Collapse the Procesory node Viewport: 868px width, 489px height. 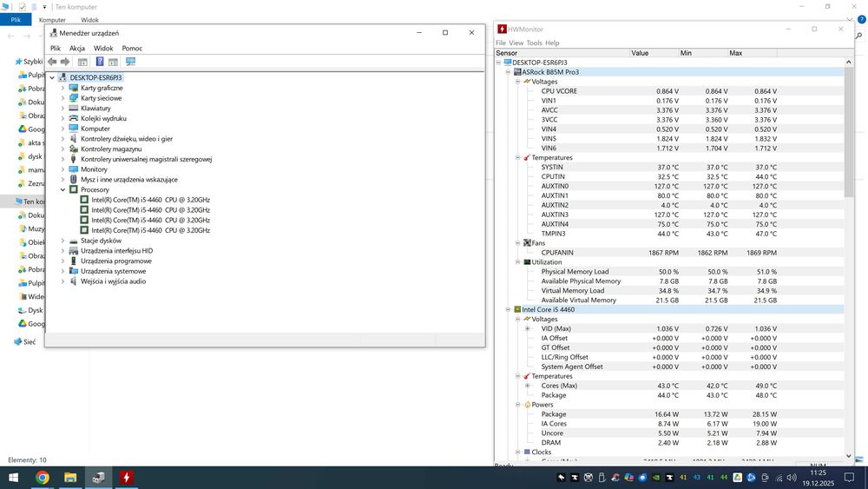click(x=62, y=189)
